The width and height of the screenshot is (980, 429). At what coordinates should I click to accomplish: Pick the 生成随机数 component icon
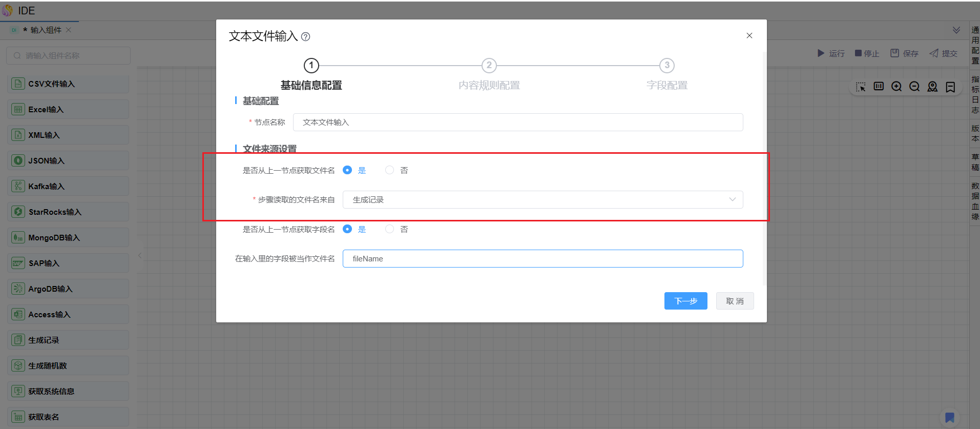[x=18, y=365]
